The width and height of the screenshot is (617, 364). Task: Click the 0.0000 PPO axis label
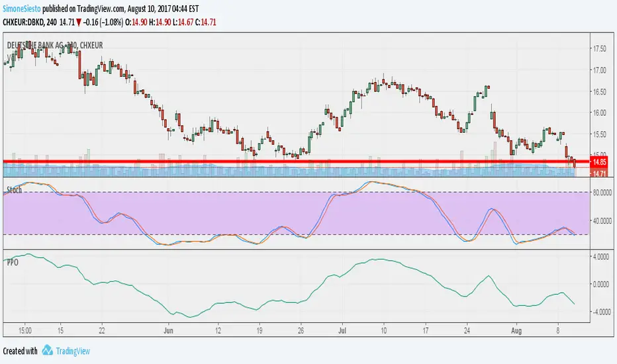(601, 284)
